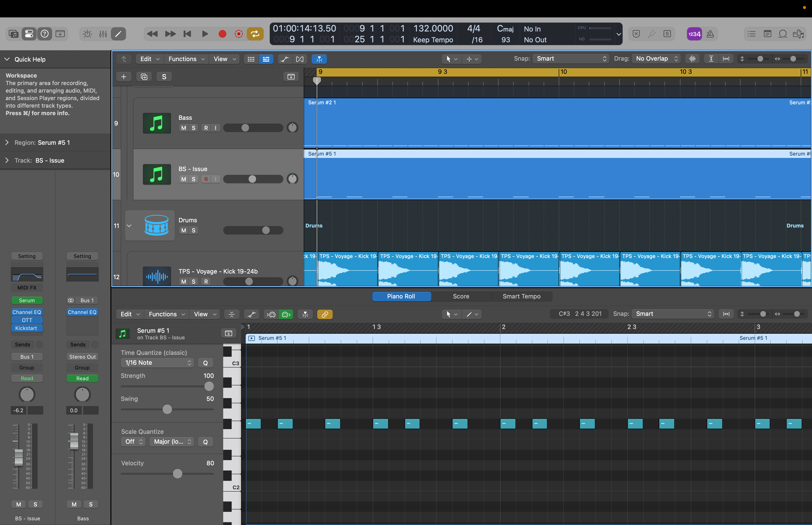
Task: Open the Library icon in control bar
Action: 14,34
